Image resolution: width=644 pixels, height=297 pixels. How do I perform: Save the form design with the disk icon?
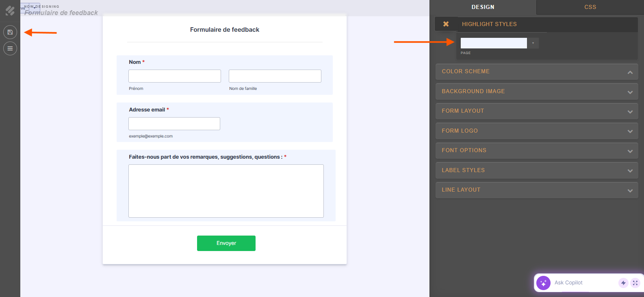pos(10,32)
